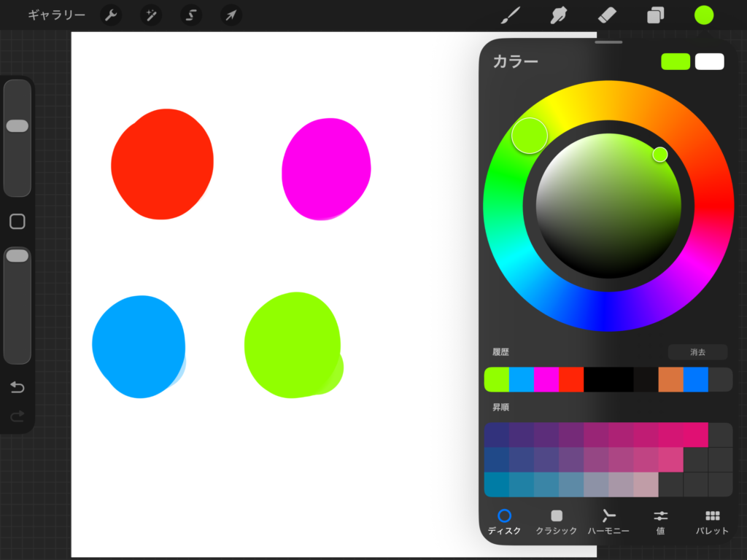The height and width of the screenshot is (560, 747).
Task: Switch to the ハーモニー tab
Action: click(608, 522)
